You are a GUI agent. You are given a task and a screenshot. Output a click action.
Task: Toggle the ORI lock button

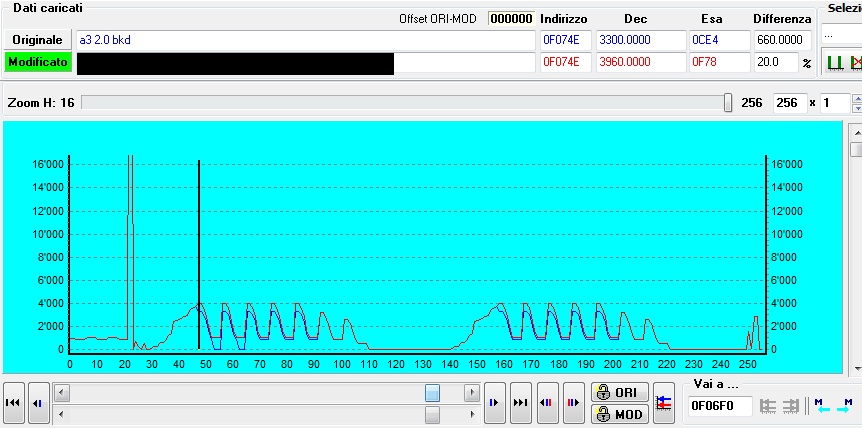tap(620, 392)
